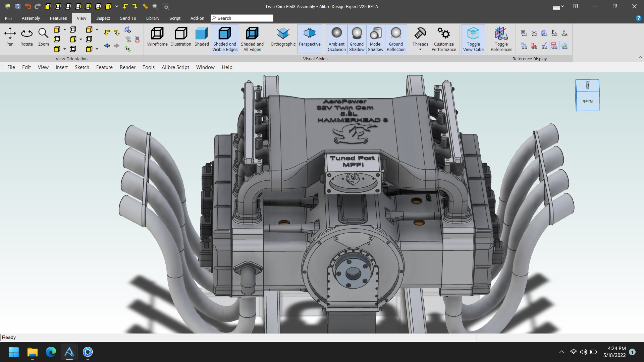644x362 pixels.
Task: Click the green arrows refresh view icon
Action: click(127, 49)
